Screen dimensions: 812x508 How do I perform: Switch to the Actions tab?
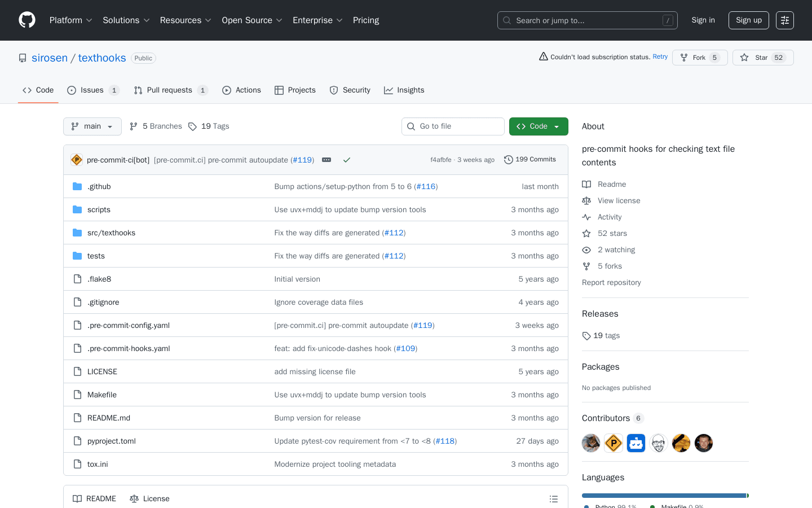coord(241,90)
